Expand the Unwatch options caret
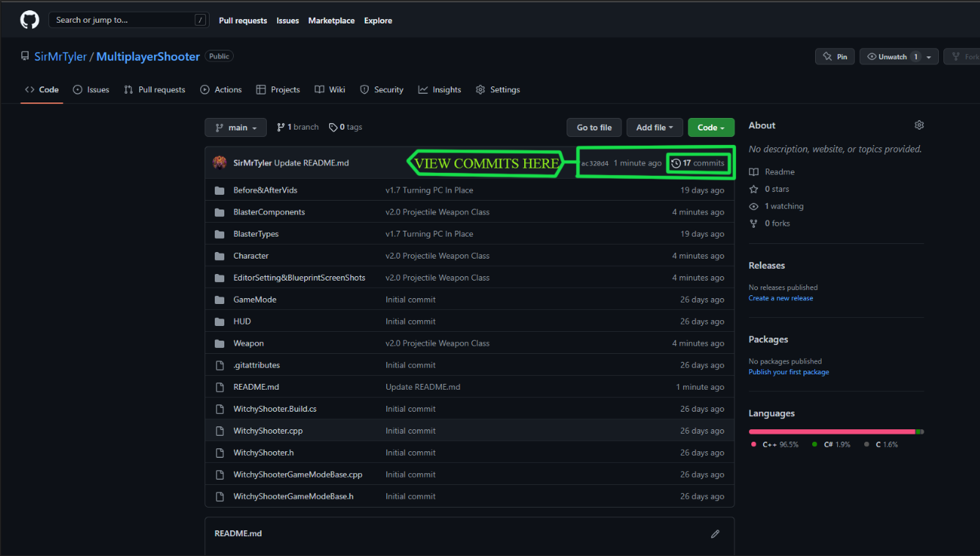Screen dimensions: 980x556 pos(929,57)
